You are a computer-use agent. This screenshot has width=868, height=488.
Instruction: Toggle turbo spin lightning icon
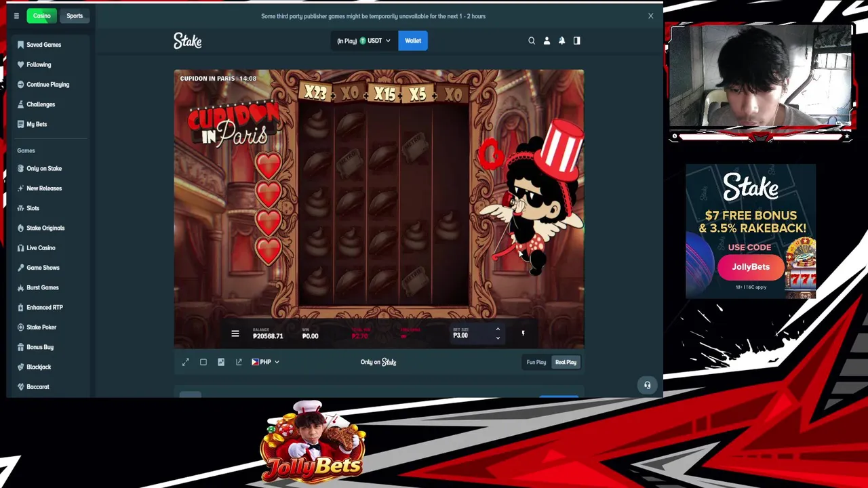point(523,333)
